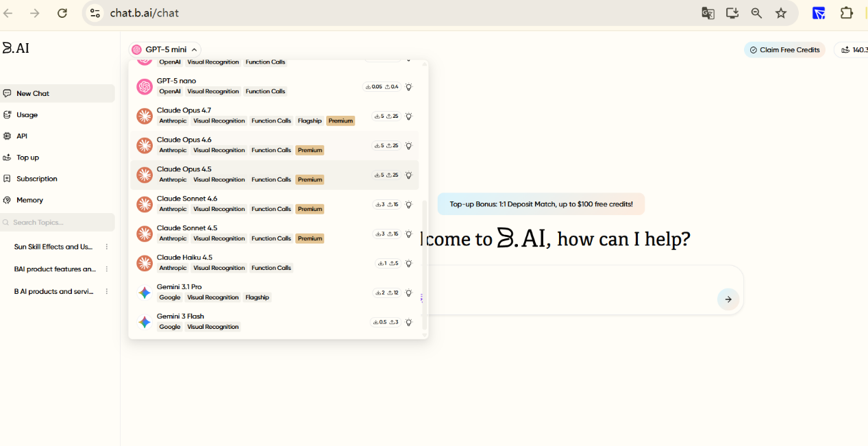
Task: Choose Gemini 3.1 Pro model
Action: tap(274, 293)
